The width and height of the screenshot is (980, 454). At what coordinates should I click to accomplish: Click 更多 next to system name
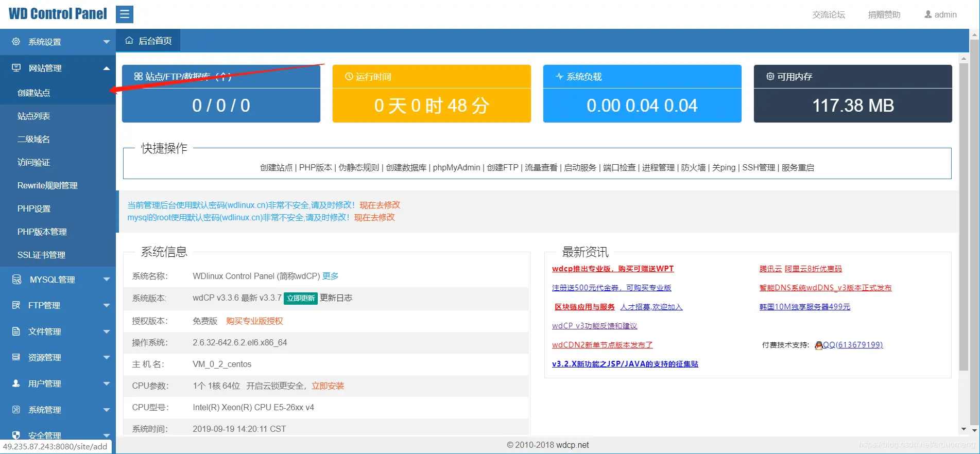point(331,276)
